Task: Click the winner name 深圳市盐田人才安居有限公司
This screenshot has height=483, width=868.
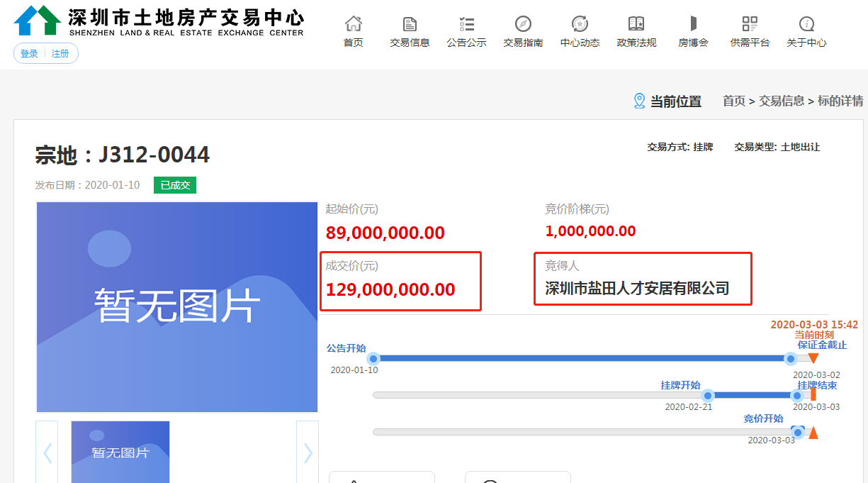Action: pyautogui.click(x=637, y=288)
